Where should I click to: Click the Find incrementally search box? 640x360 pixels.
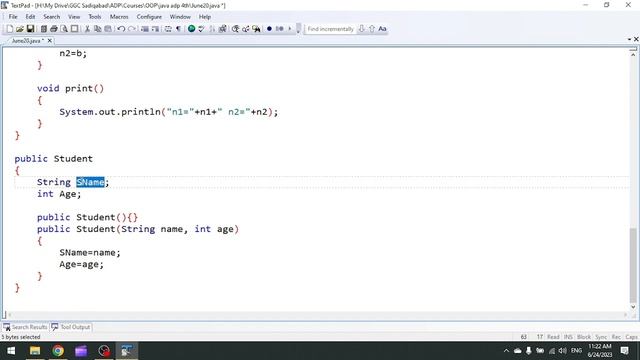[330, 29]
